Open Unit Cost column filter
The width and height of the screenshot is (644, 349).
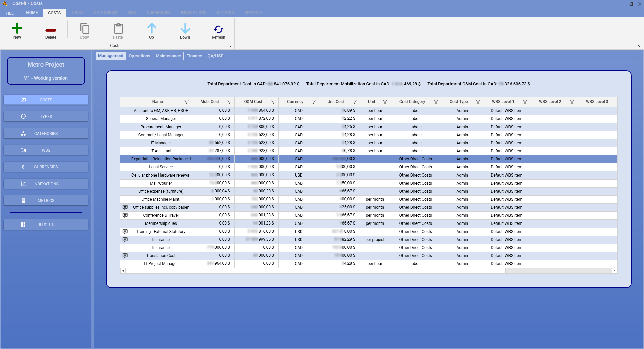[355, 102]
